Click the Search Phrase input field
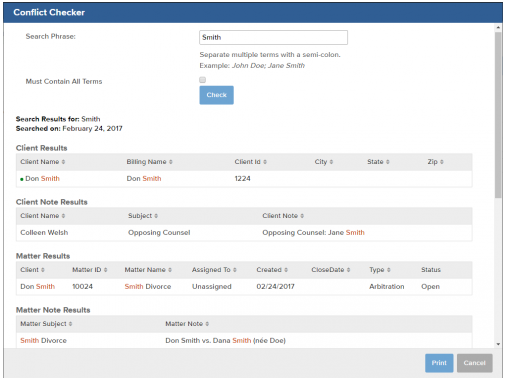The image size is (515, 389). tap(273, 37)
